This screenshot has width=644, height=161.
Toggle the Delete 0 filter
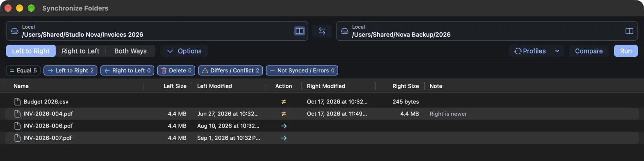pos(176,70)
